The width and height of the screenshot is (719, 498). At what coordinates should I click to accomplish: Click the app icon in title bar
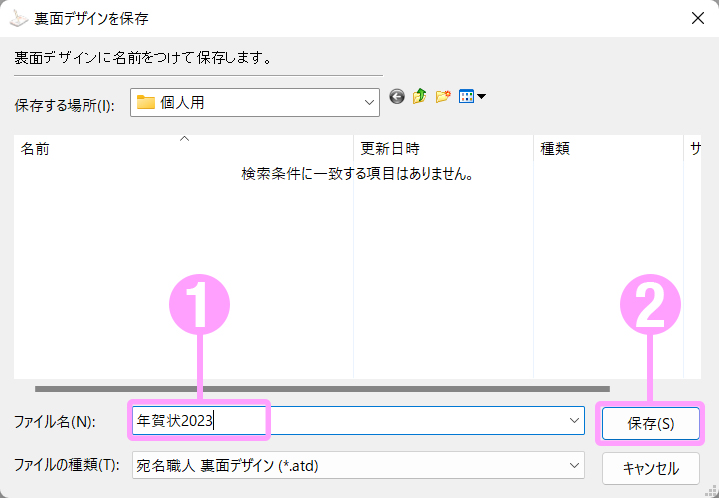point(18,18)
